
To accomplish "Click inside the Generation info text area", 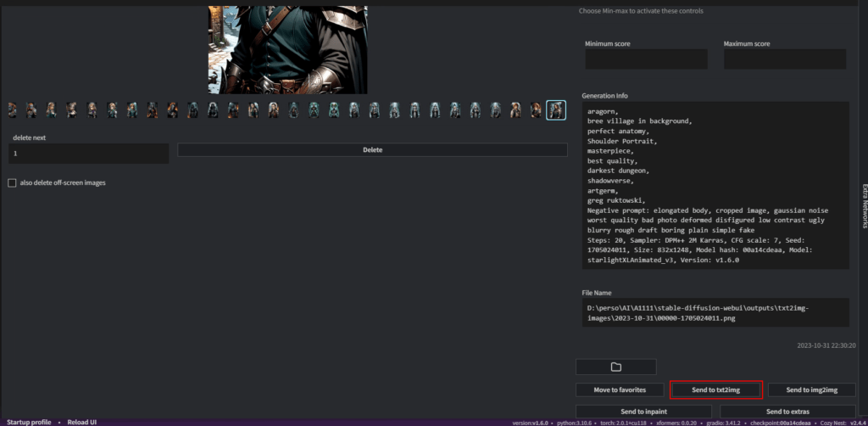I will [715, 185].
